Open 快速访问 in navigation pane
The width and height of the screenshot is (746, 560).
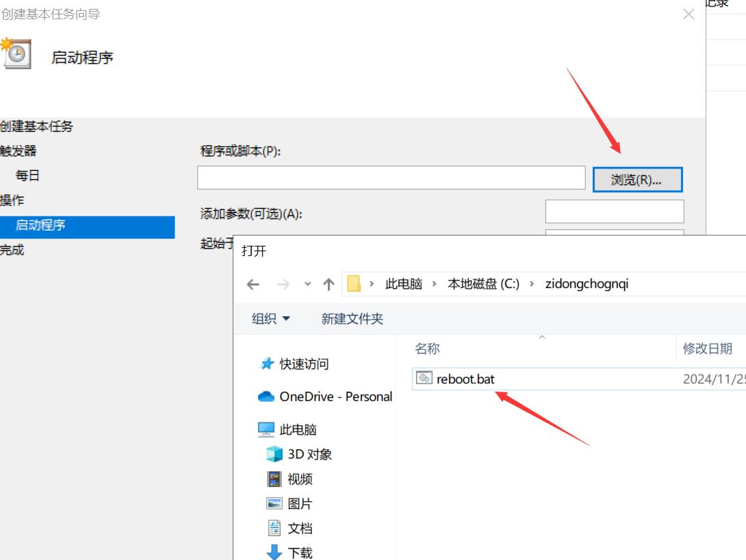tap(304, 364)
